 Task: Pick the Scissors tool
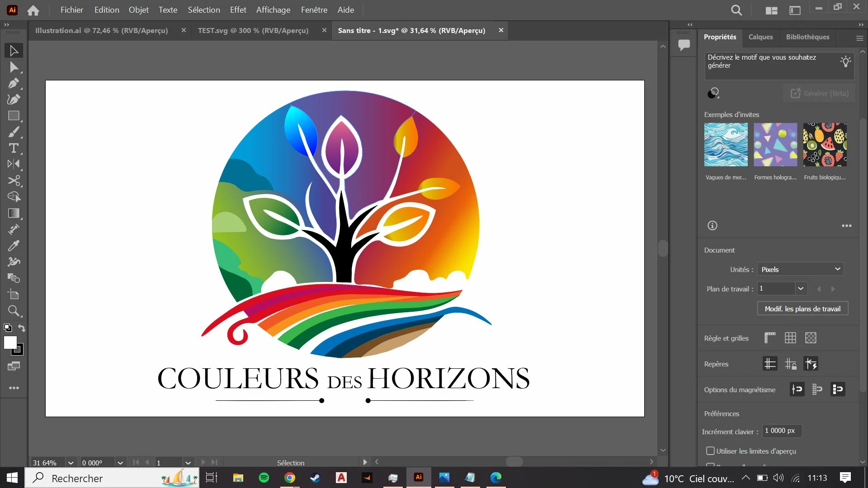tap(14, 181)
